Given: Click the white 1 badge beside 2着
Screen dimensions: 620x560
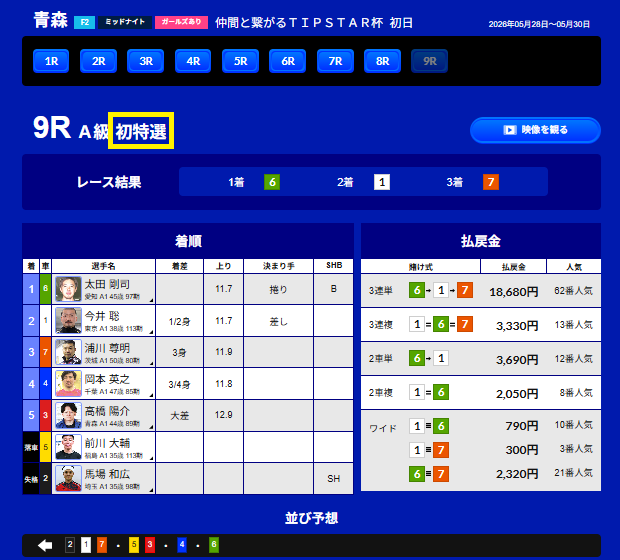Looking at the screenshot, I should (x=382, y=182).
